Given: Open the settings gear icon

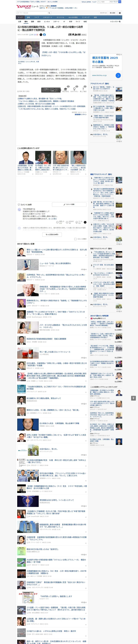Looking at the screenshot, I should pos(120,13).
